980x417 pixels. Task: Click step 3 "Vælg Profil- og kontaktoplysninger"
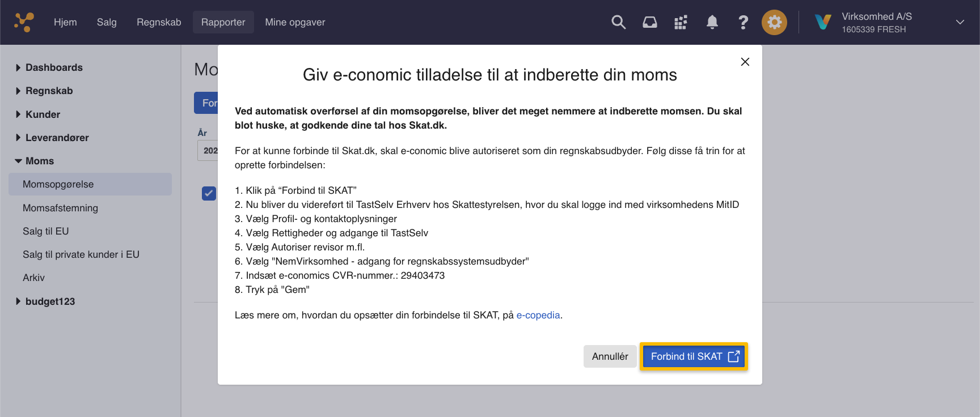click(x=316, y=219)
